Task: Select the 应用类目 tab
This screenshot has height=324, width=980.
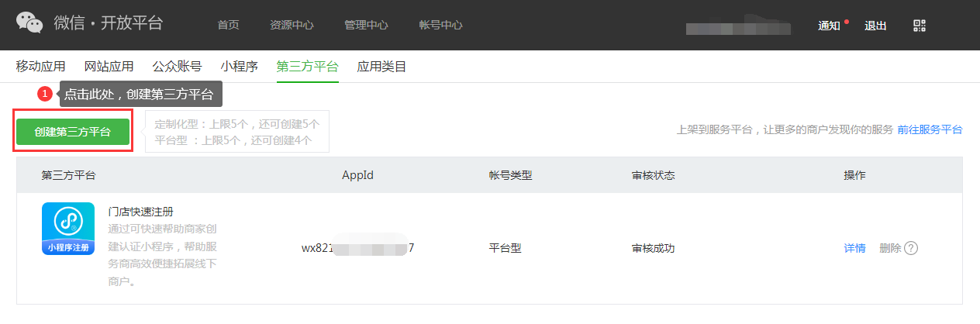Action: click(x=381, y=67)
